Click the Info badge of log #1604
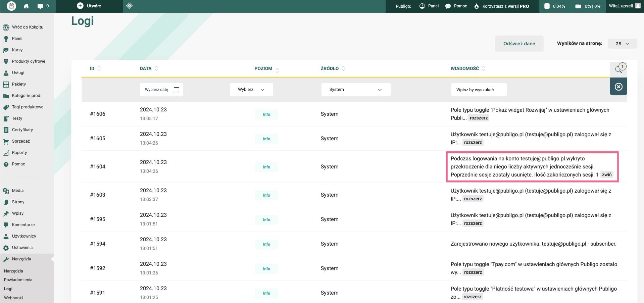This screenshot has width=644, height=303. [266, 167]
